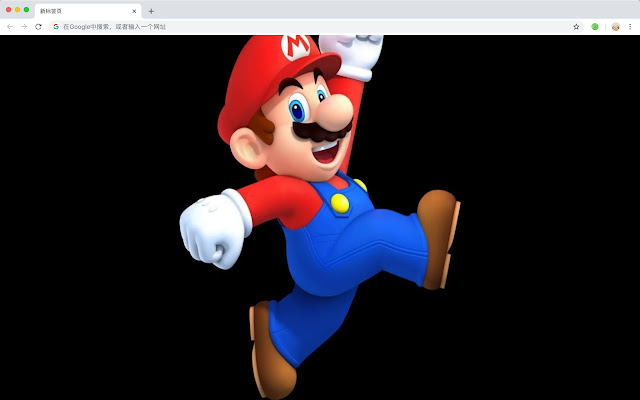
Task: Close the window with the red button
Action: tap(9, 9)
